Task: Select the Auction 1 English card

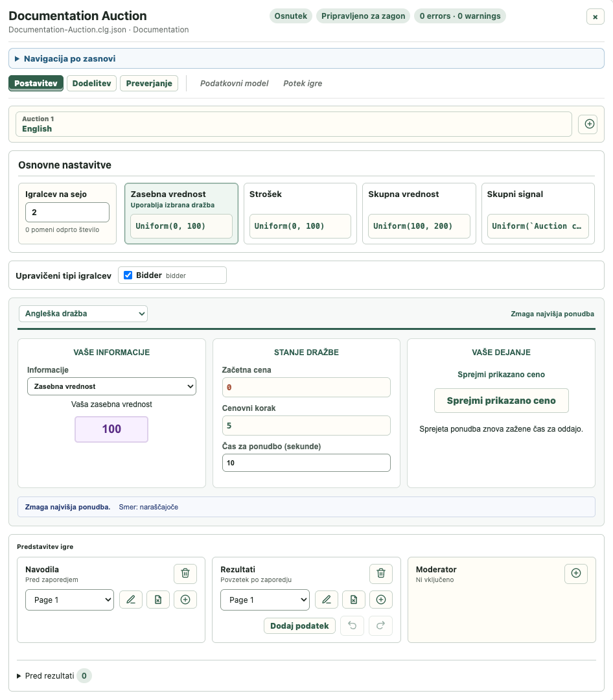Action: coord(294,124)
